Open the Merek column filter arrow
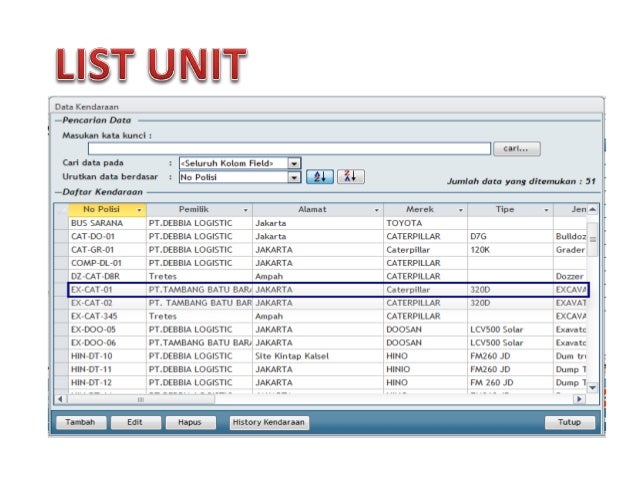Screen dimensions: 638x479 pos(460,210)
